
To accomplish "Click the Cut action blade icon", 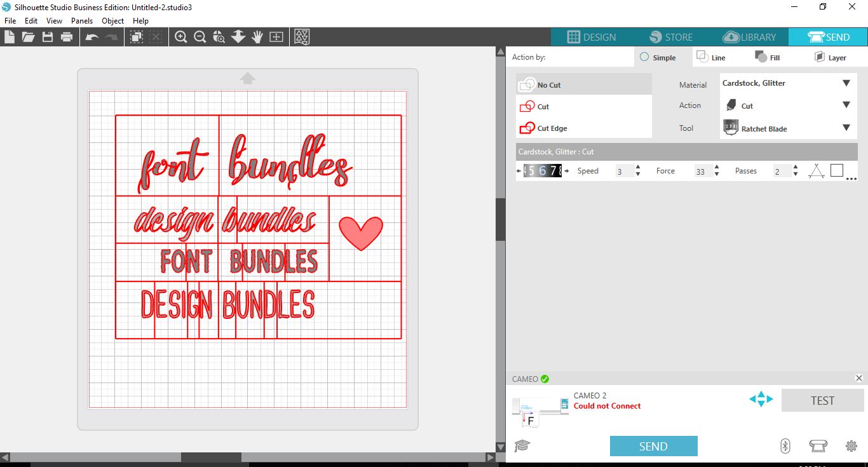I will point(731,105).
